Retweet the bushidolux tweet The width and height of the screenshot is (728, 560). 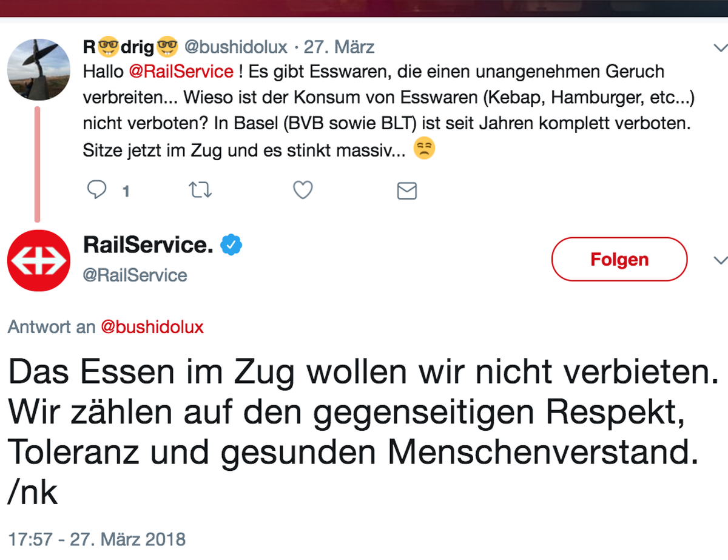click(200, 191)
